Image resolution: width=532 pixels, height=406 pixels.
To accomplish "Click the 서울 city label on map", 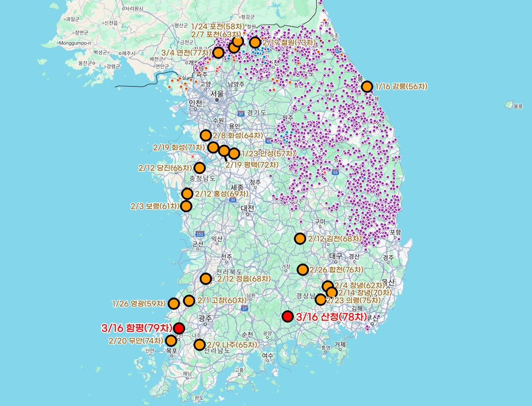I will click(217, 94).
